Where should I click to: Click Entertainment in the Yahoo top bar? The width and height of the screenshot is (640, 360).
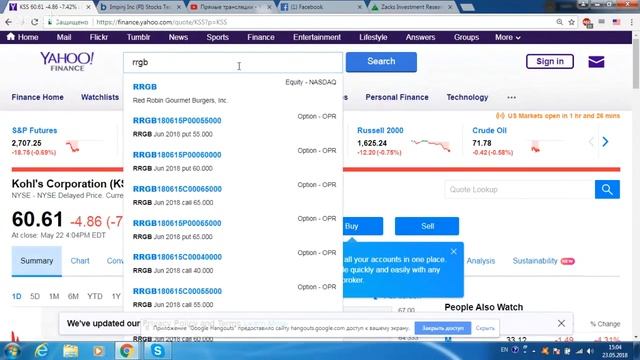tap(317, 37)
